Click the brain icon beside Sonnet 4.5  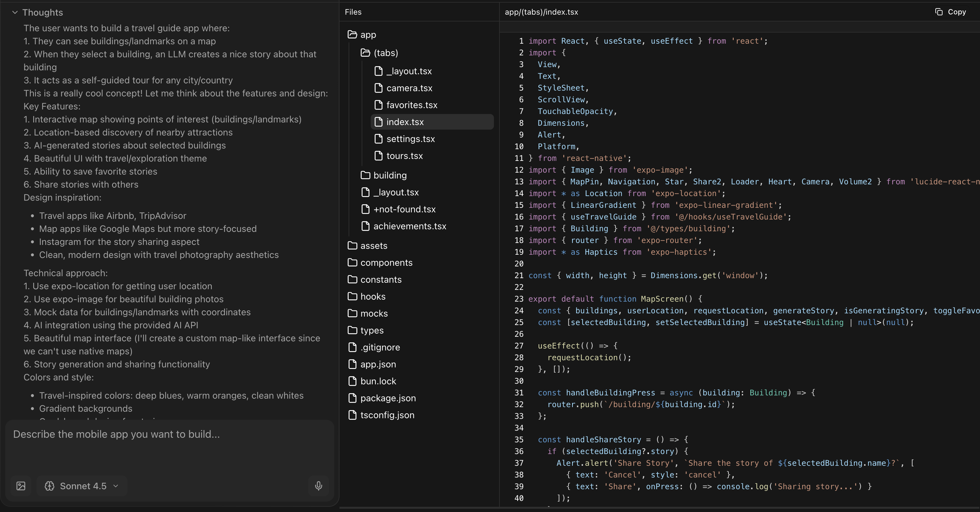pos(50,486)
